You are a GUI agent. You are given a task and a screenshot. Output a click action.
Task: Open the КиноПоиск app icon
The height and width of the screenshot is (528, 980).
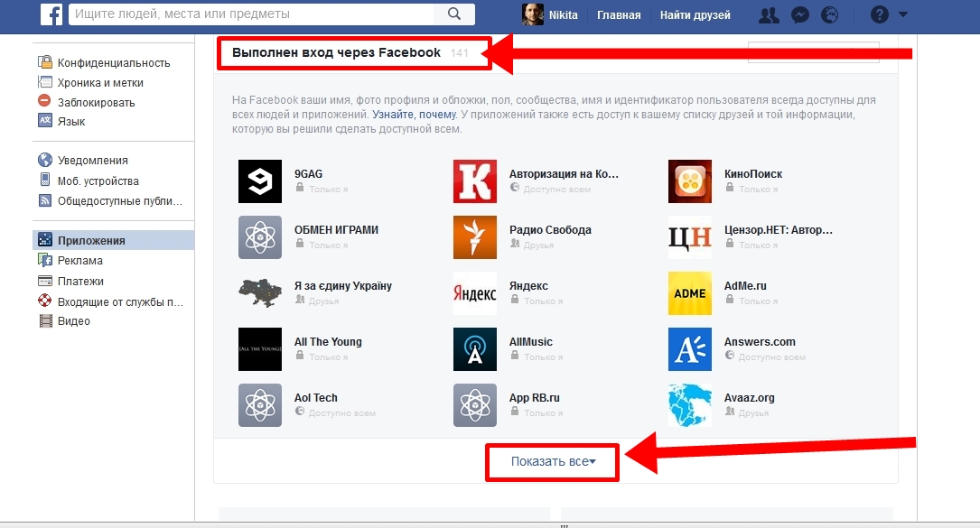coord(689,181)
